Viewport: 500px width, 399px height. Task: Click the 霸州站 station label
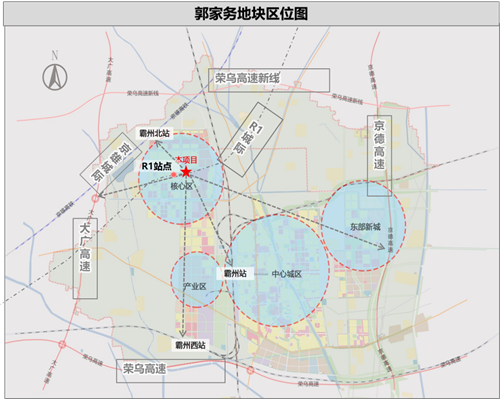tap(235, 274)
